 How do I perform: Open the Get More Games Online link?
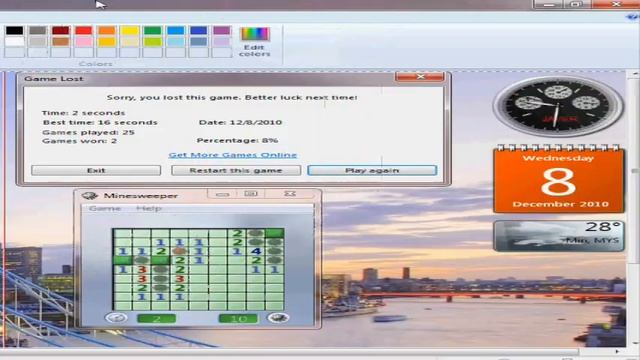[x=233, y=155]
